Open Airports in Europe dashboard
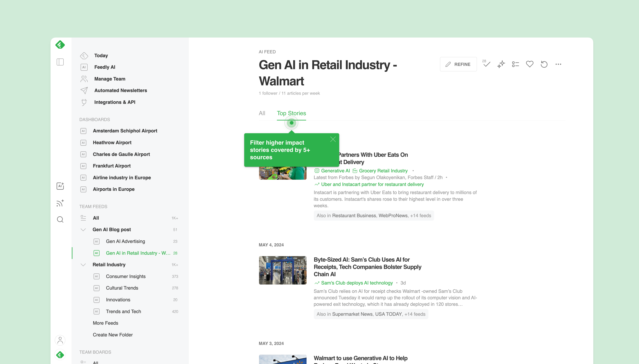 point(114,189)
